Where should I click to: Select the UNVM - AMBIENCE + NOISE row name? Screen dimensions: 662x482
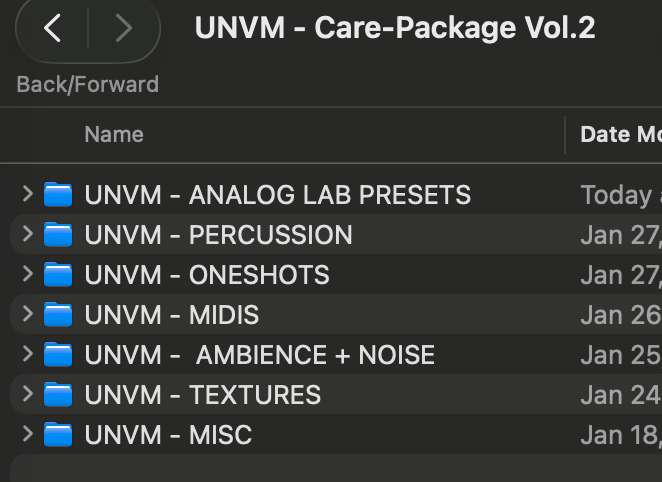(x=260, y=355)
